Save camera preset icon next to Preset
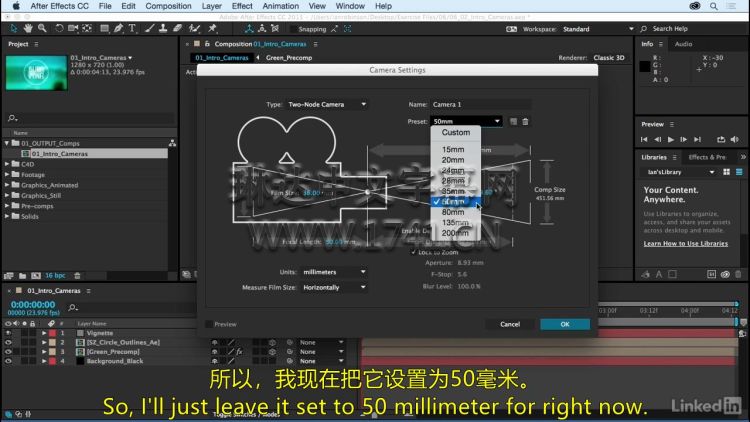 pyautogui.click(x=513, y=122)
